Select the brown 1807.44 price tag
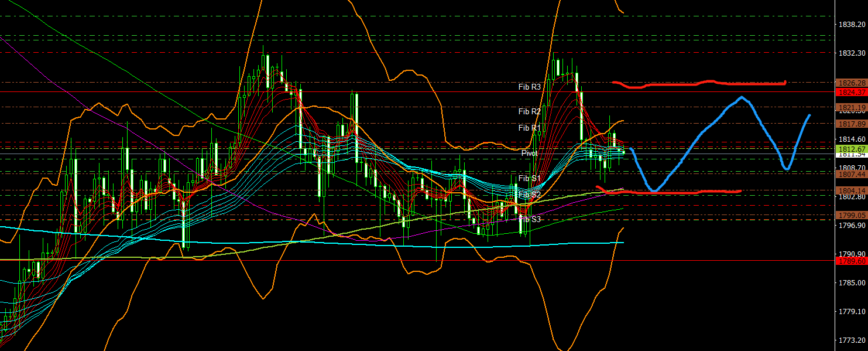Screen dimensions: 868x351 (852, 175)
